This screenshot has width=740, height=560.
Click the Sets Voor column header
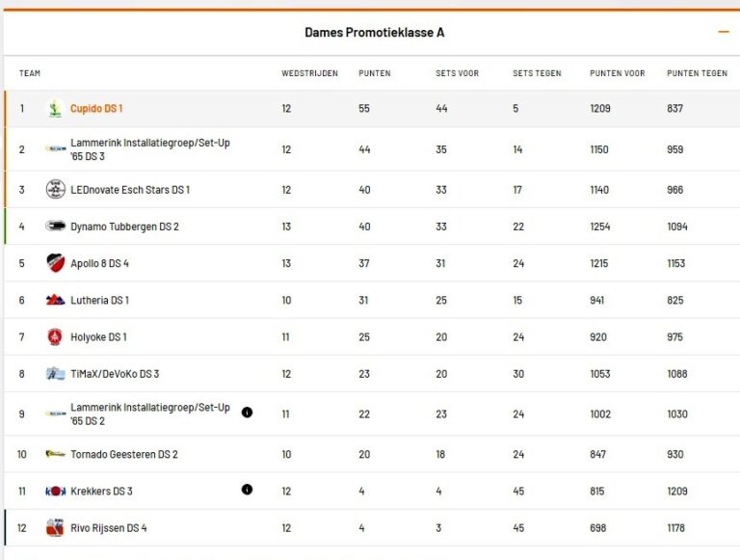(x=457, y=73)
